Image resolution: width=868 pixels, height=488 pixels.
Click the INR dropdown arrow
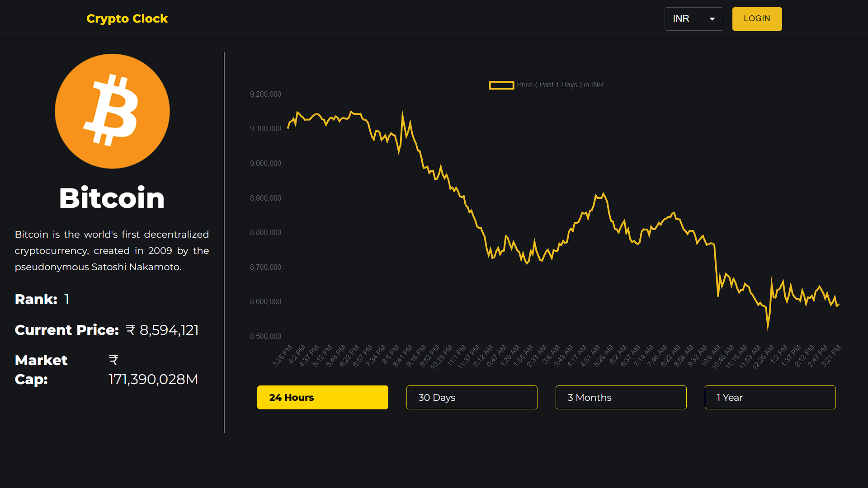712,19
